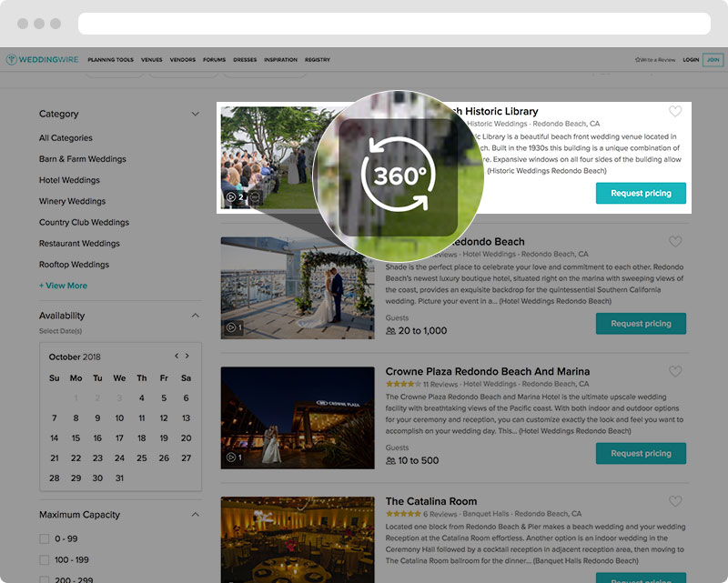Filter by Barn & Farm Weddings
This screenshot has width=728, height=583.
coord(83,159)
